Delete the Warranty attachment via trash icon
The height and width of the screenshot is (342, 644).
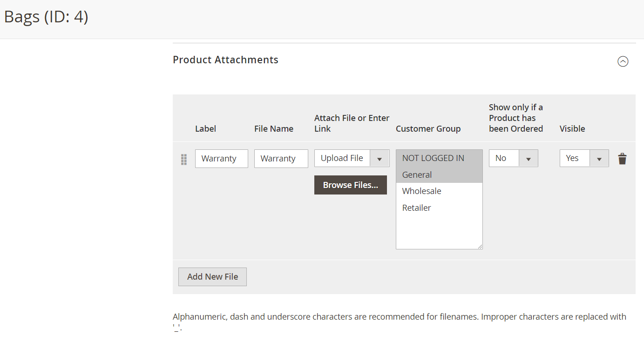(623, 158)
